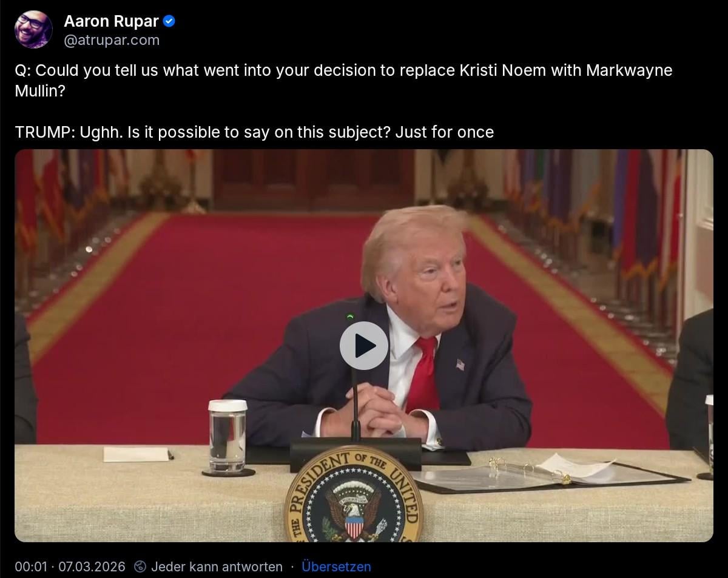Open Aaron Rupar's profile avatar

pos(33,29)
